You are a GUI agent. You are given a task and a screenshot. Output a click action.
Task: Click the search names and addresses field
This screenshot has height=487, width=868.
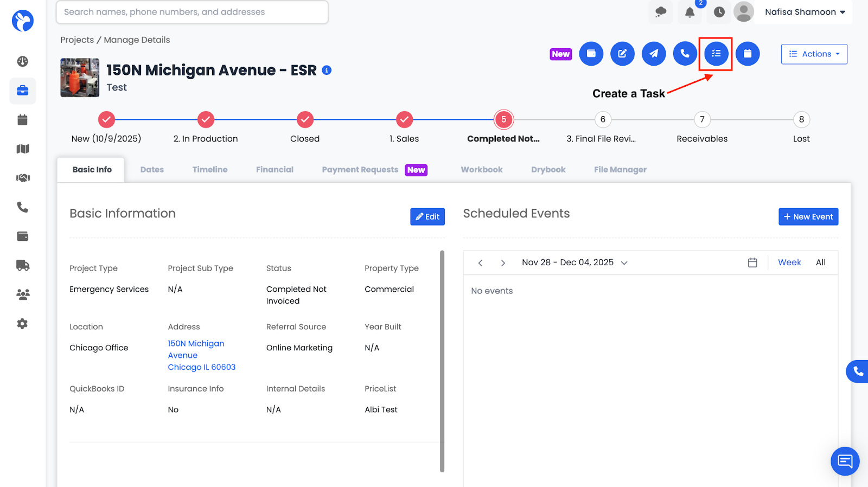pos(192,12)
